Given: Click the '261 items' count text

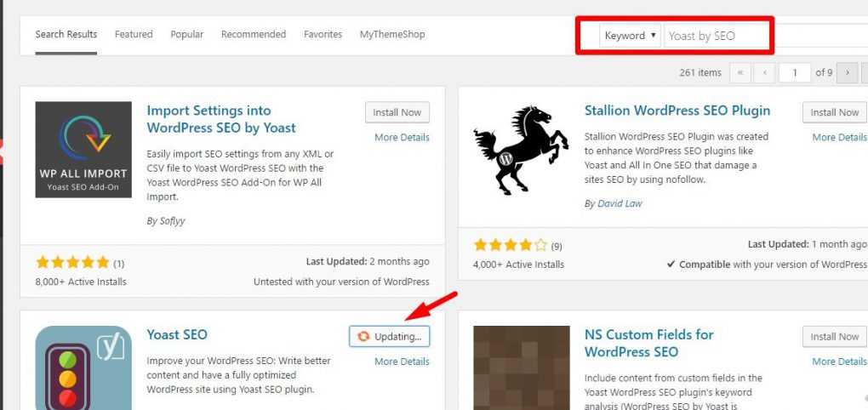Looking at the screenshot, I should pos(700,72).
